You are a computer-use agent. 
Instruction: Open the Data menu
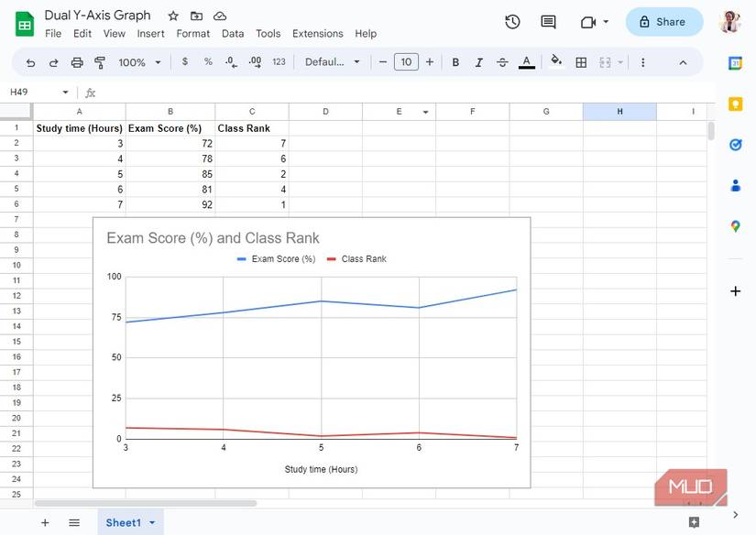coord(232,33)
